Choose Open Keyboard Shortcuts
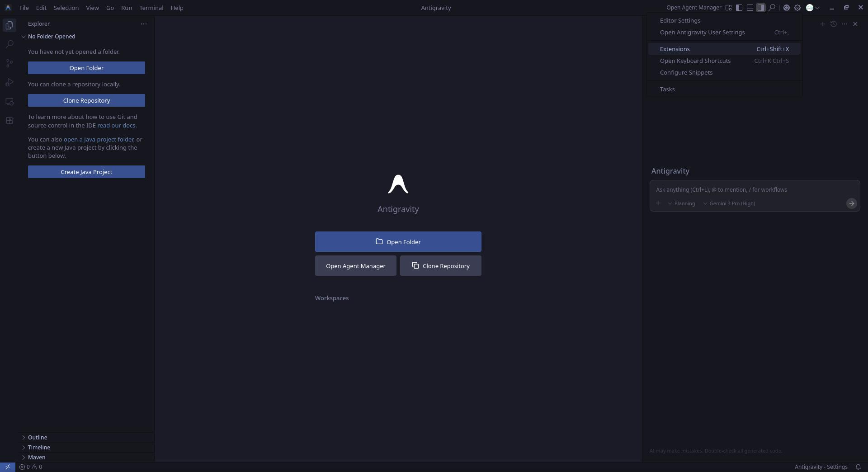This screenshot has width=868, height=472. tap(724, 61)
